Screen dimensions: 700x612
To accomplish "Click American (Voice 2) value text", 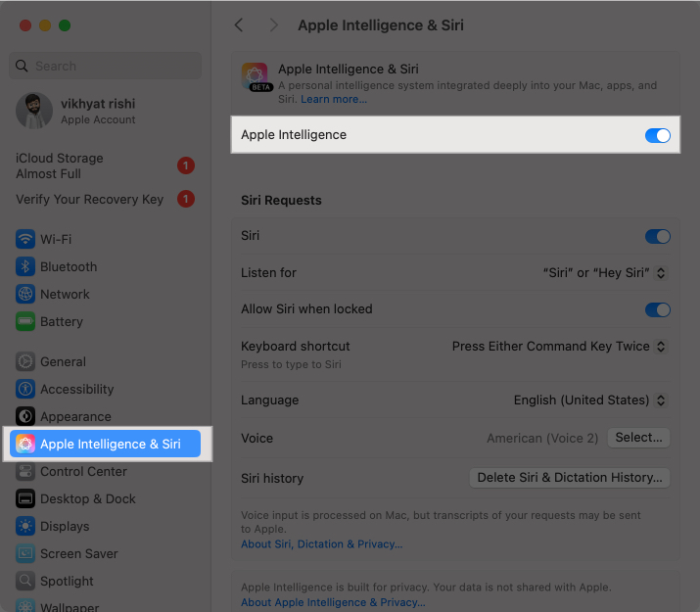I will tap(542, 438).
